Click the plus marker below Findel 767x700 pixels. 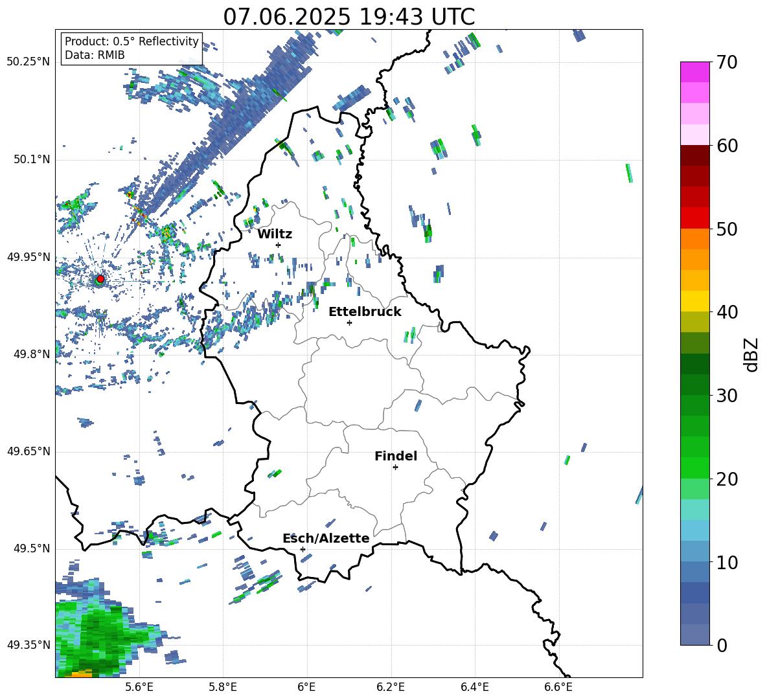[395, 468]
